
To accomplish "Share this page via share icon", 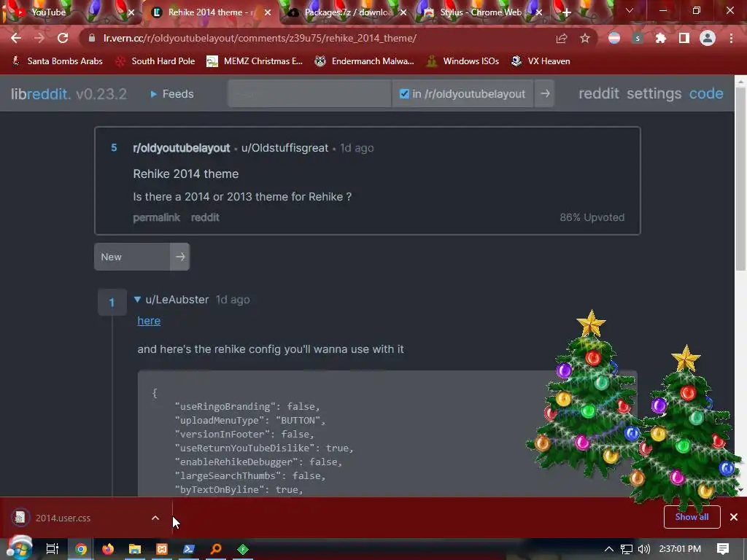I will click(x=562, y=38).
